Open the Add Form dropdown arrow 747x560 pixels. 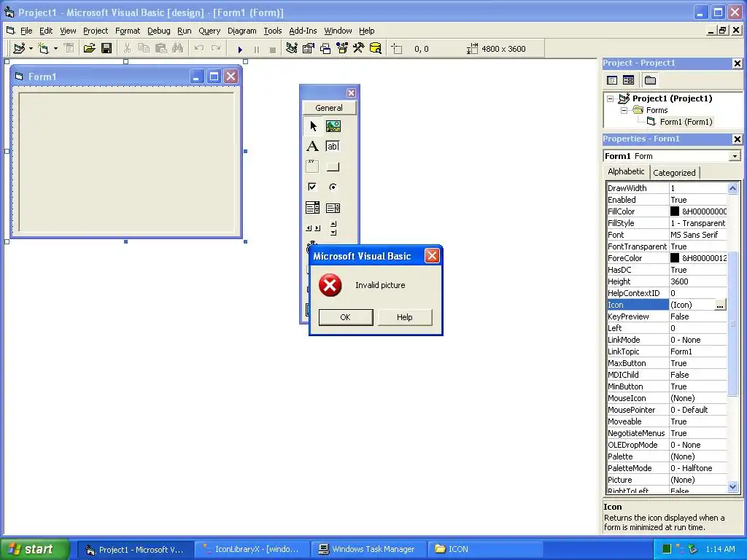pos(55,48)
